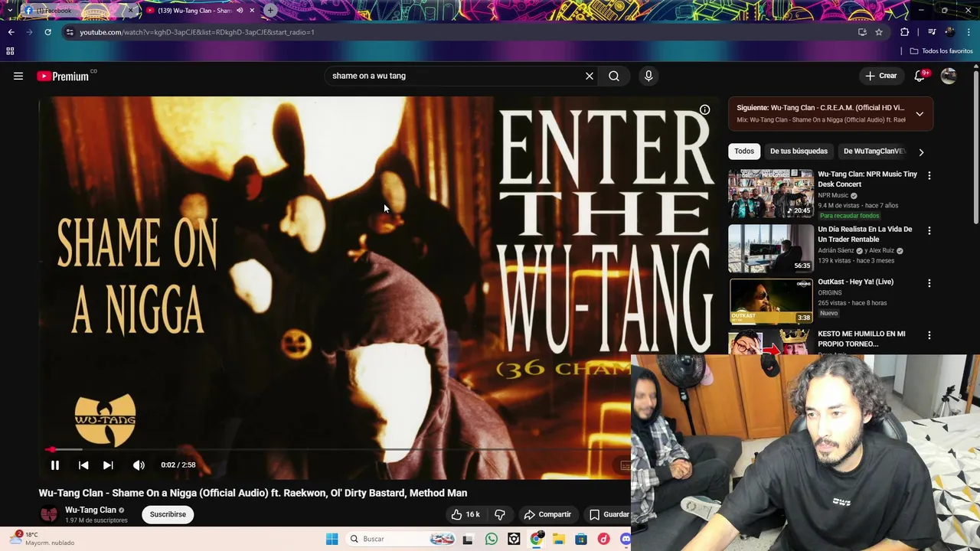
Task: Like the video with thumbs up
Action: (x=465, y=514)
